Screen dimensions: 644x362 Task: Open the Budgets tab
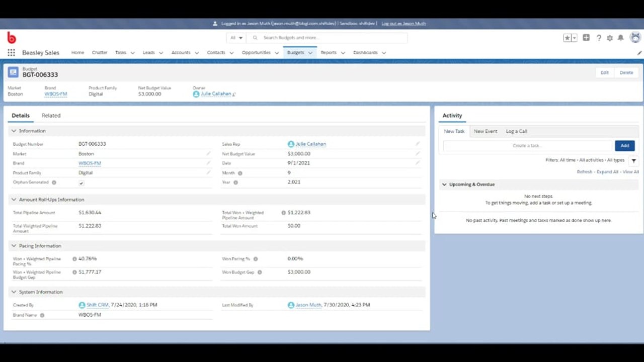click(296, 52)
